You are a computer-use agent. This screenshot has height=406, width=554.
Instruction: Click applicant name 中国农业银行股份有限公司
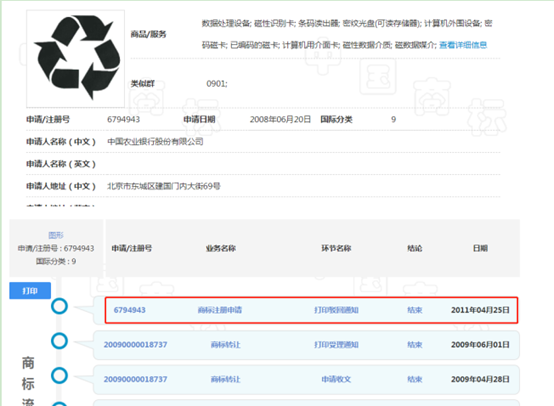(155, 142)
